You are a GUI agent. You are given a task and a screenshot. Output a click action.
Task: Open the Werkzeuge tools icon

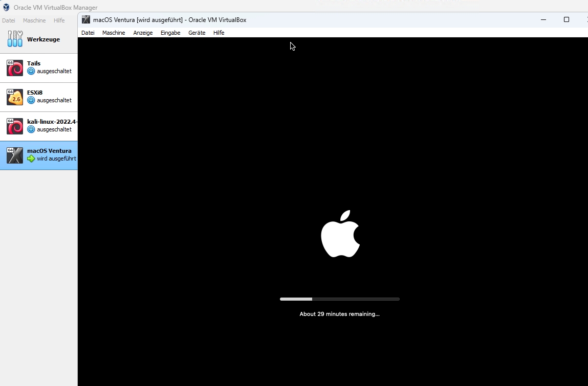15,39
